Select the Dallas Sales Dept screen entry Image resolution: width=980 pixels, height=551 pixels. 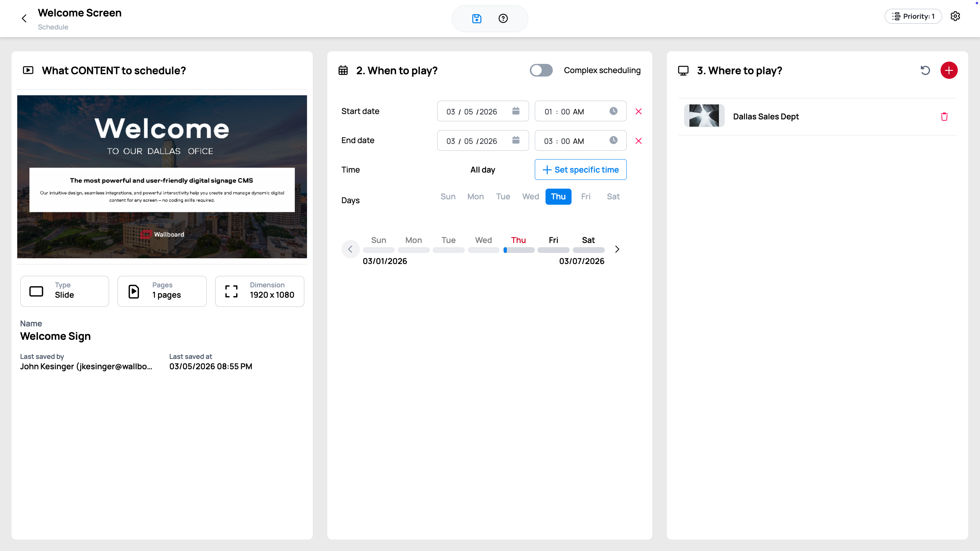pyautogui.click(x=766, y=116)
